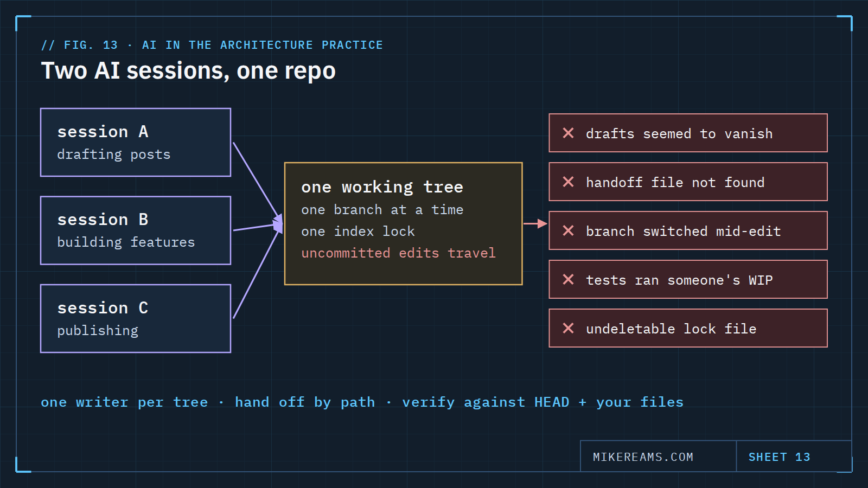The width and height of the screenshot is (868, 488).
Task: Click the 'one branch at a time' line
Action: [382, 210]
